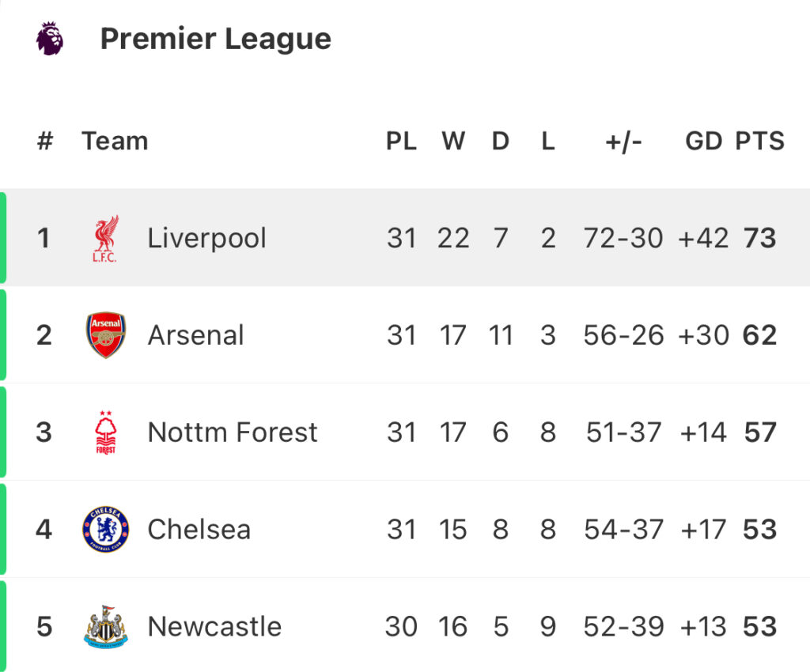Click the +/- column header
This screenshot has width=810, height=672.
coord(623,142)
